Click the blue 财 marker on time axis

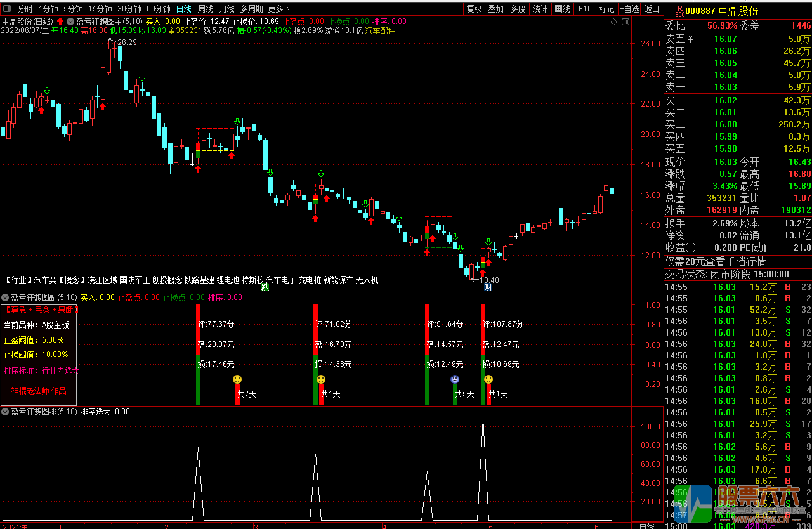(488, 287)
